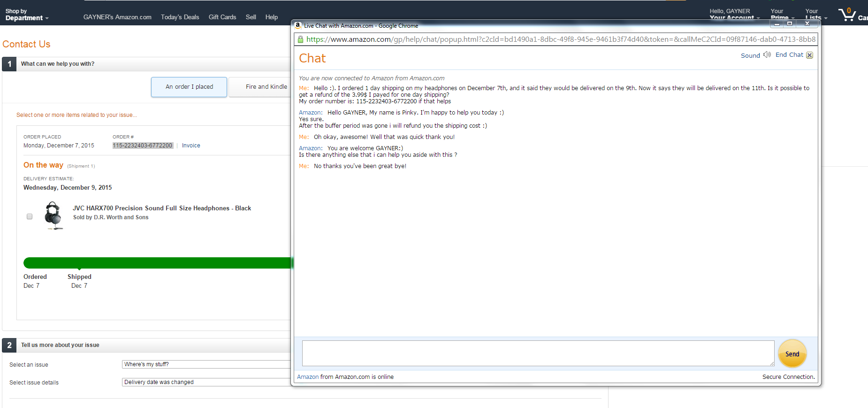Click the 'Ordered' label under the progress bar
The width and height of the screenshot is (868, 408).
(x=35, y=277)
